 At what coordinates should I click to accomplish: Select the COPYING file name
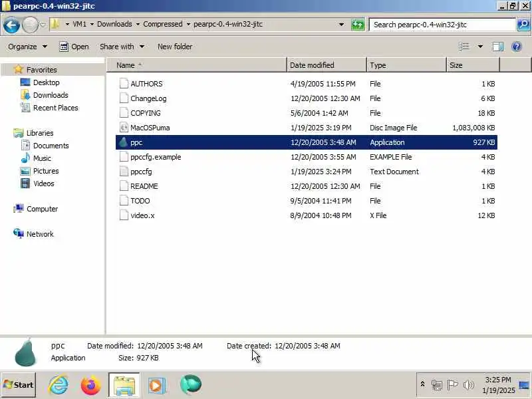point(146,113)
